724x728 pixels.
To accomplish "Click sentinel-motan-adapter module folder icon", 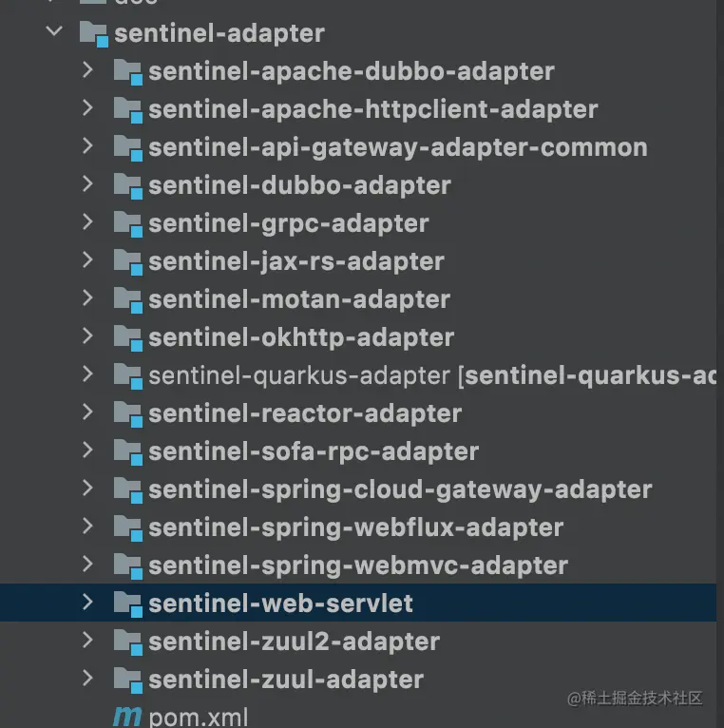I will point(127,300).
